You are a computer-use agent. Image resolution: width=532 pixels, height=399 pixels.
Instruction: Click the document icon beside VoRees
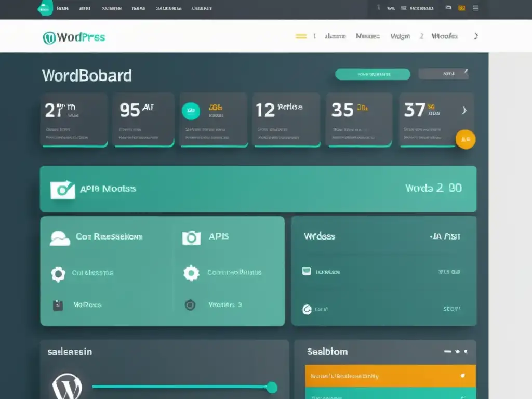(x=58, y=305)
